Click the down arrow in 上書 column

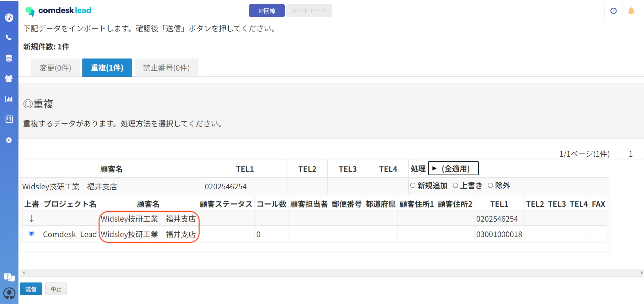click(32, 219)
